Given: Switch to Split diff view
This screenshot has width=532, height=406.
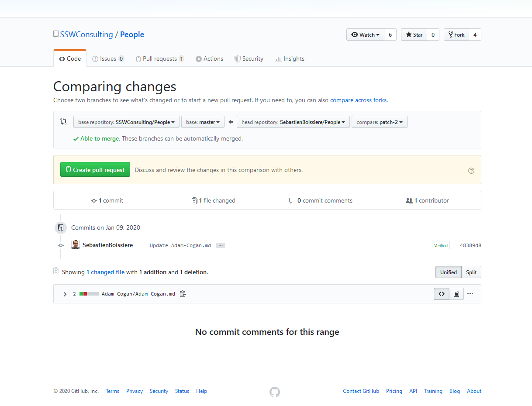Looking at the screenshot, I should (471, 272).
